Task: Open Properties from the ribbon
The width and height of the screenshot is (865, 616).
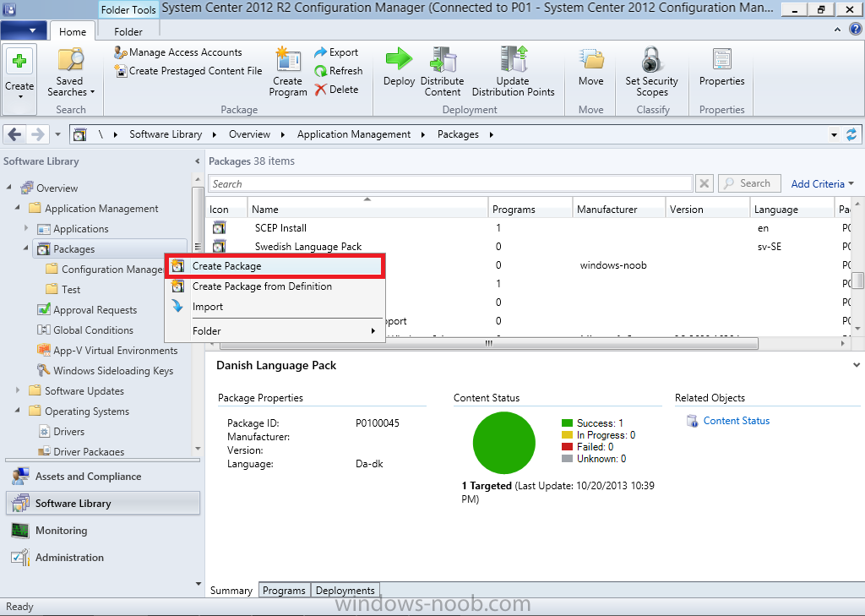Action: coord(721,67)
